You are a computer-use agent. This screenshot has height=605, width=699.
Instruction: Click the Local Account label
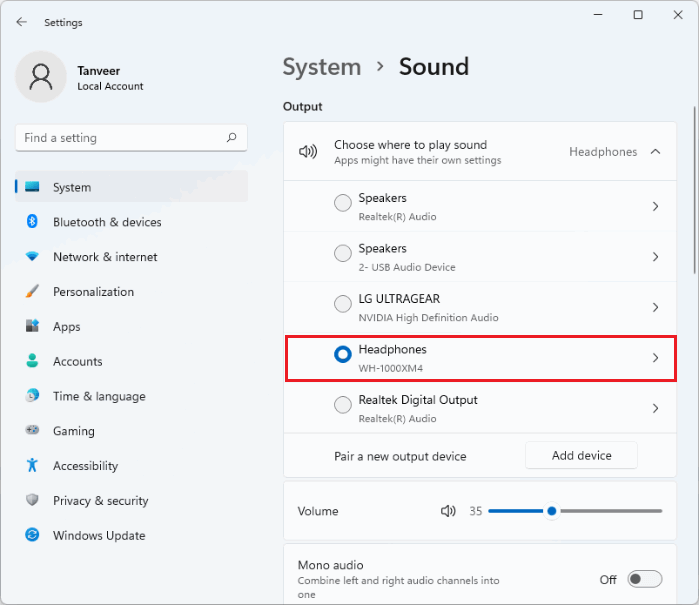(110, 86)
